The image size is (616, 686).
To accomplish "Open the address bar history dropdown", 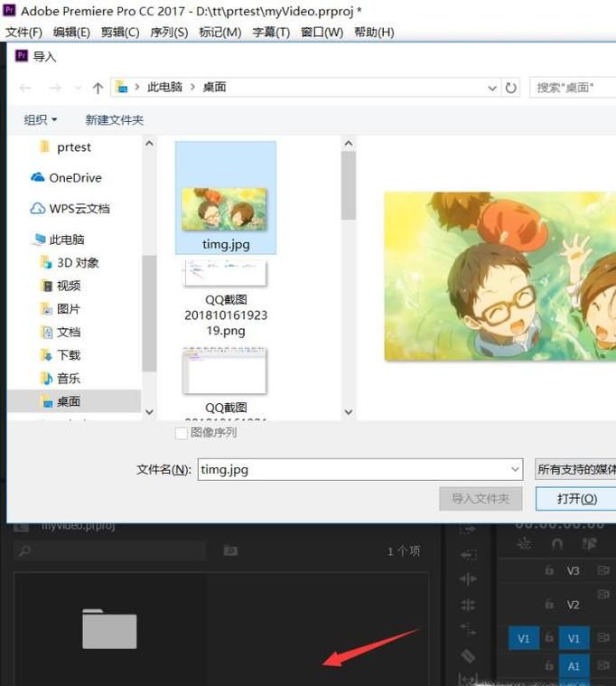I will (x=492, y=88).
